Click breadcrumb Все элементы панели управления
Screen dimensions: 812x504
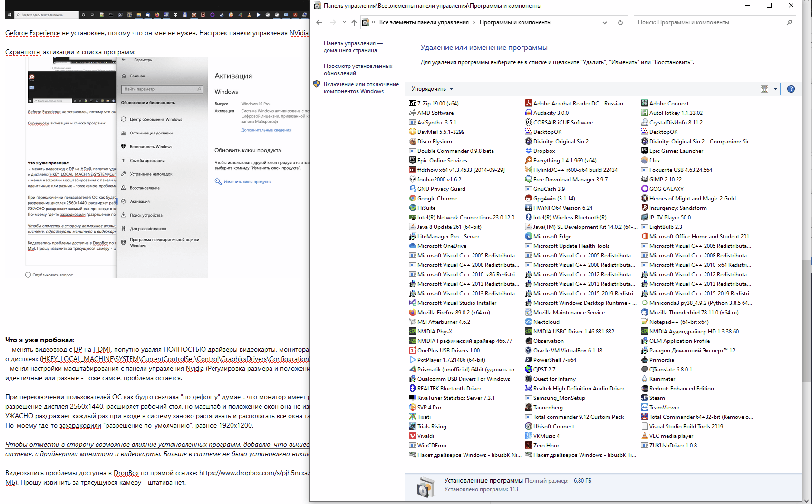pos(424,22)
